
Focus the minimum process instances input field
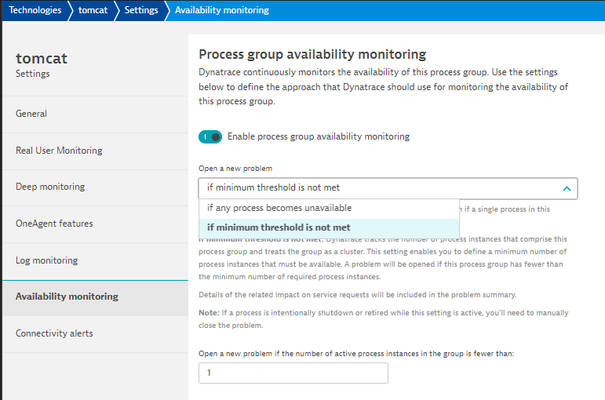click(293, 373)
